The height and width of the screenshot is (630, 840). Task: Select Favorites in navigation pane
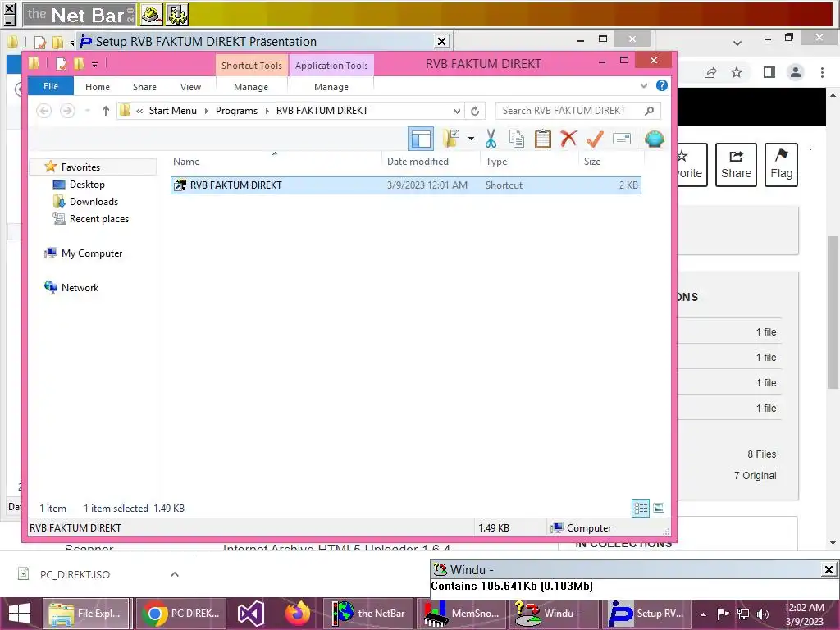click(80, 167)
